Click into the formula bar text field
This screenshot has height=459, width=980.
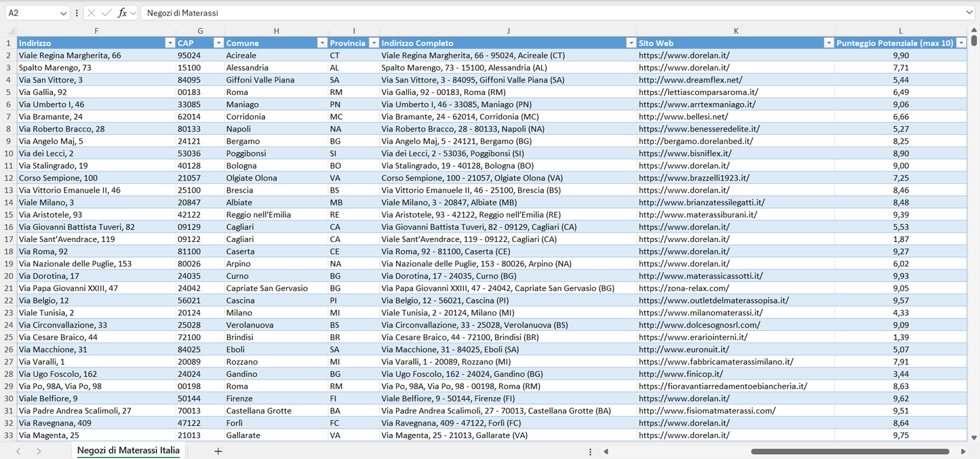543,13
